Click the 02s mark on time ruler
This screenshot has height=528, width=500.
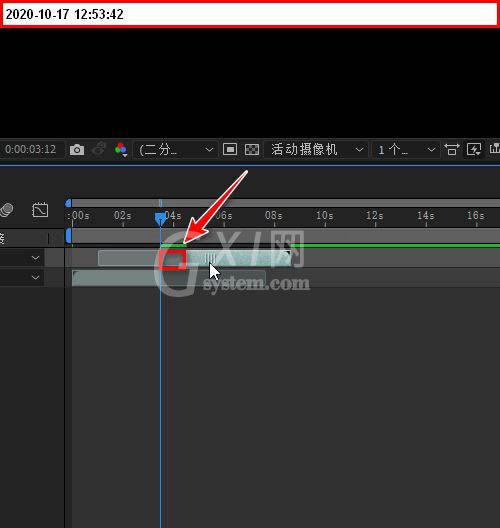tap(123, 216)
